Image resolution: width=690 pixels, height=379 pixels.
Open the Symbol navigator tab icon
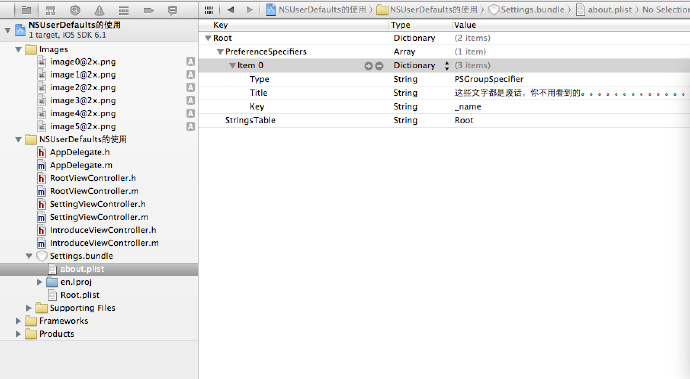51,10
